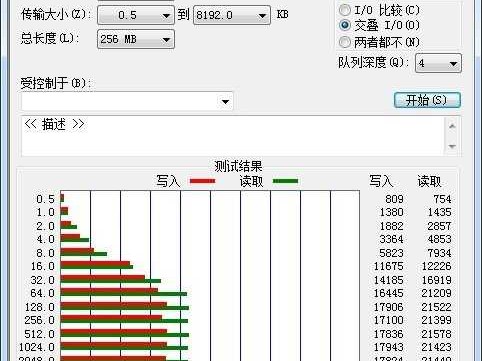The width and height of the screenshot is (482, 361).
Task: Click the 写入 column header
Action: [x=381, y=181]
